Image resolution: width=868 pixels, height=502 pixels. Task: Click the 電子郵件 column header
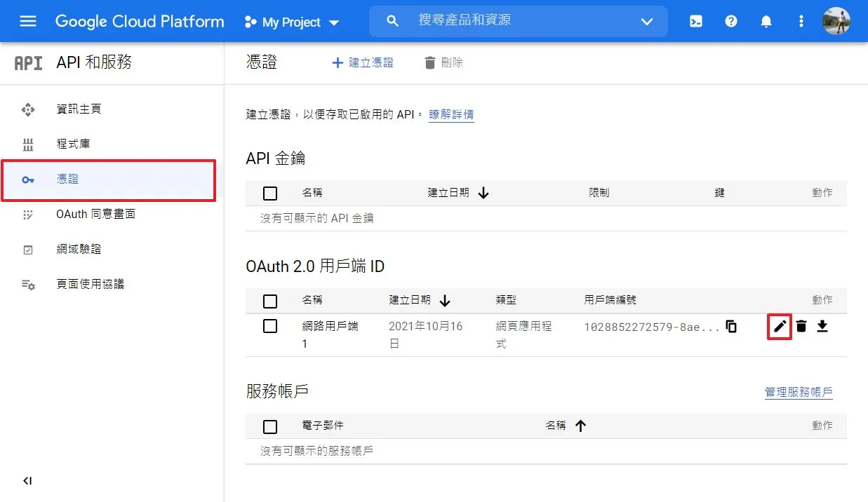click(323, 426)
